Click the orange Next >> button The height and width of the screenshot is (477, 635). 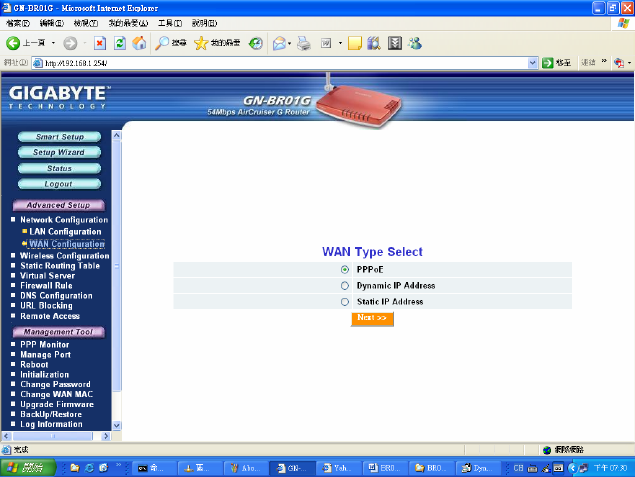pos(372,318)
